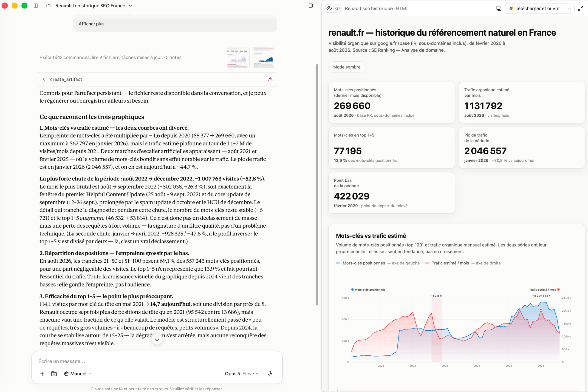Click the warning icon on create_artifact
The width and height of the screenshot is (588, 392).
click(270, 79)
